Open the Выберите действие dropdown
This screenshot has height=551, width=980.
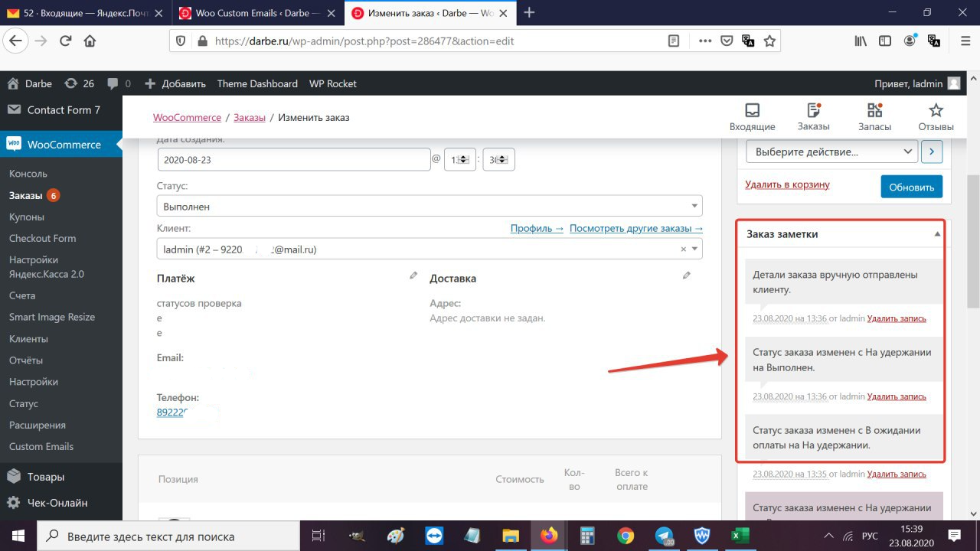pyautogui.click(x=832, y=152)
